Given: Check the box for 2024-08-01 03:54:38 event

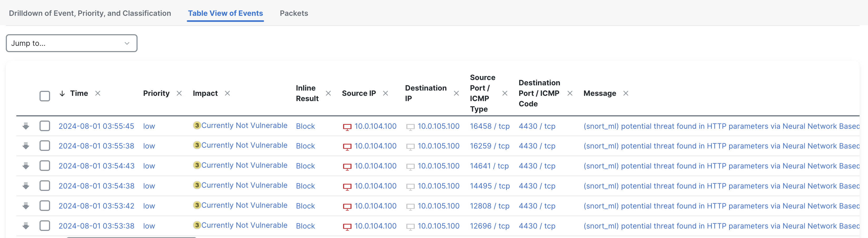Looking at the screenshot, I should point(45,186).
